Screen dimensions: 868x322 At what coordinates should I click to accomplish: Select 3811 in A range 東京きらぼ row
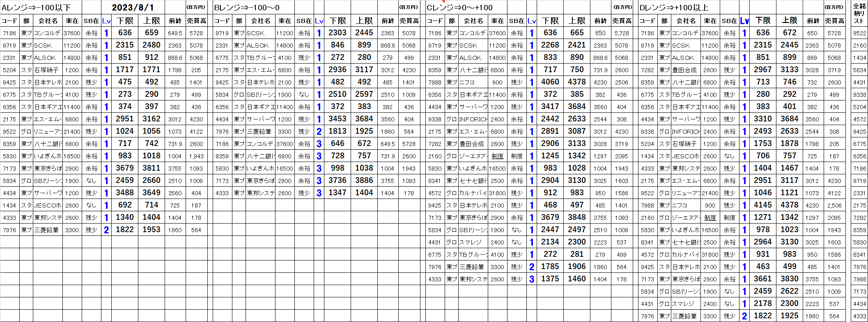(152, 168)
